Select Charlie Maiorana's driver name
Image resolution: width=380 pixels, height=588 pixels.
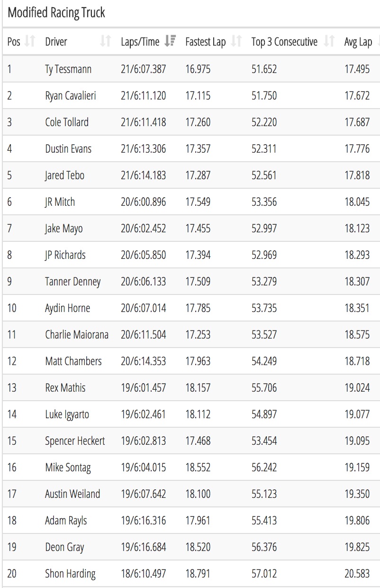coord(77,335)
